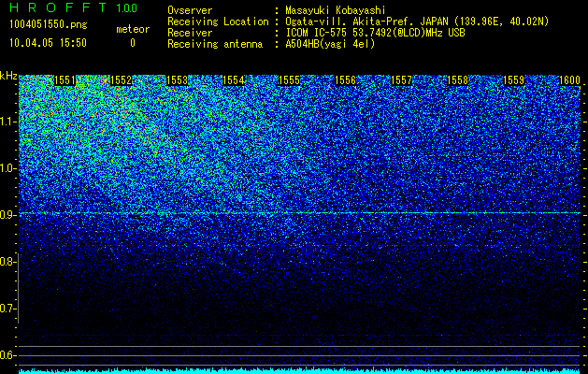Click the Ogata-vill. Akita-Pref. JAPAN location text
The height and width of the screenshot is (374, 588).
[417, 22]
